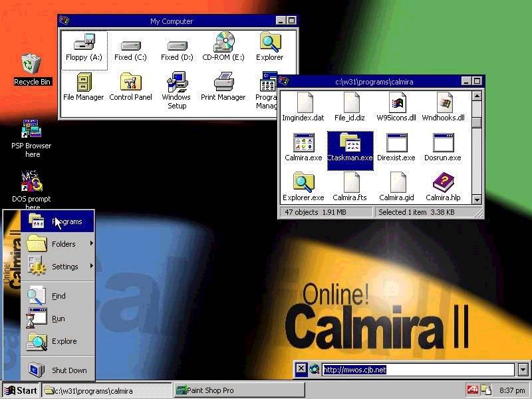Switch to Paint Shop Pro taskbar button
532x399 pixels.
click(239, 390)
